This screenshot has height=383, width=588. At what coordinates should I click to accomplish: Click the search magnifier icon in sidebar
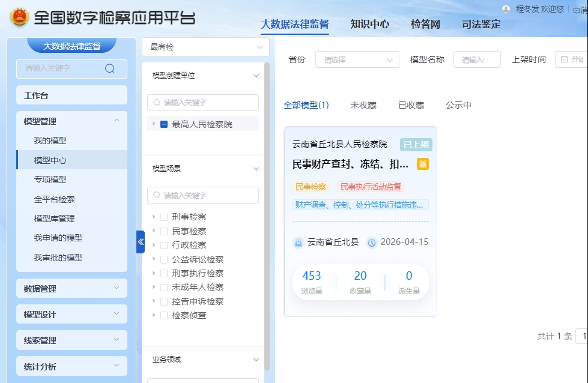click(109, 68)
